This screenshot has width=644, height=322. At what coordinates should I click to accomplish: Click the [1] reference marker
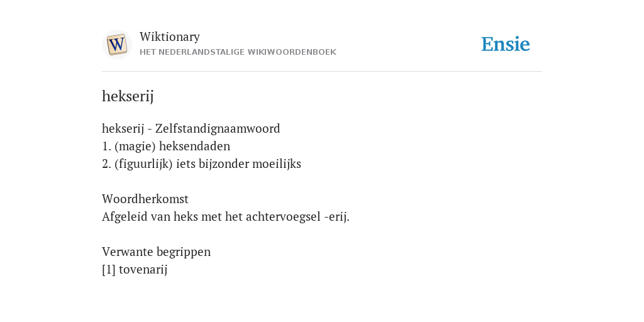click(x=109, y=270)
